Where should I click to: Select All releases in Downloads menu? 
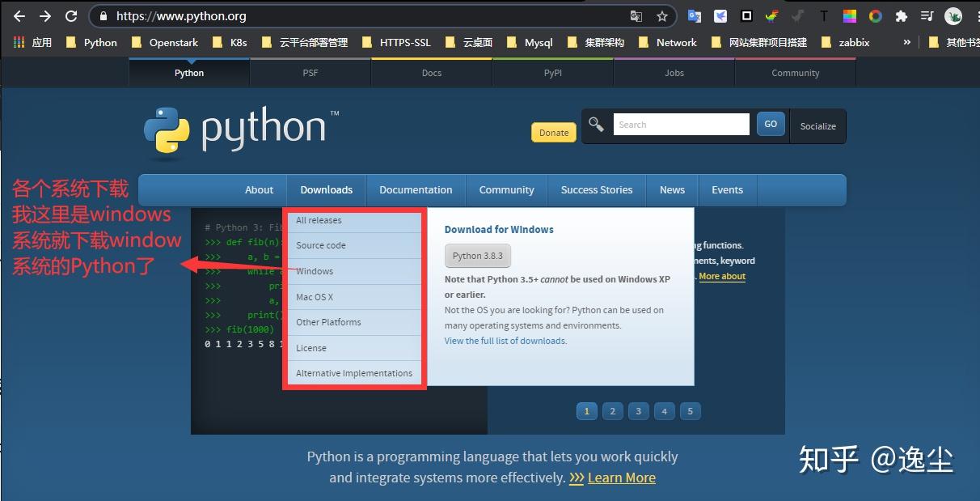point(354,220)
